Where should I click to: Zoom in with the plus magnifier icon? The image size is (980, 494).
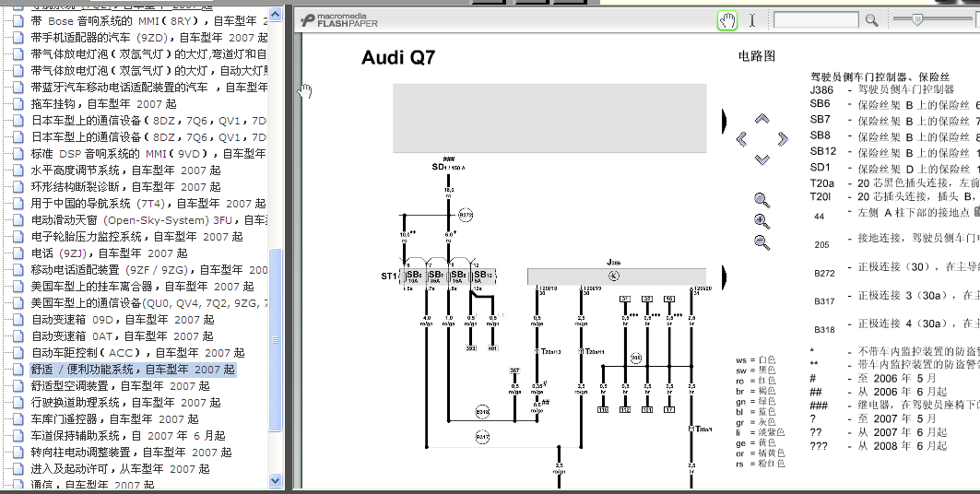pos(762,221)
